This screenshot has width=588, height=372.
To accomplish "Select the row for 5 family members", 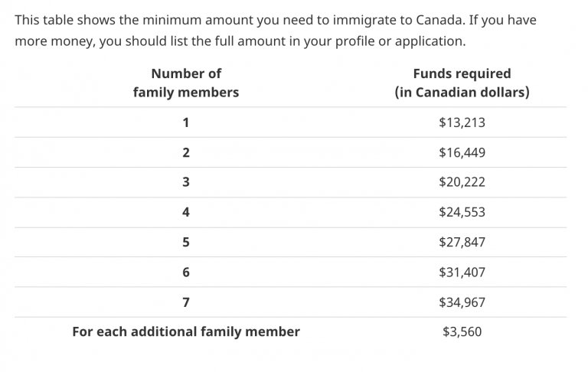I will pyautogui.click(x=291, y=242).
